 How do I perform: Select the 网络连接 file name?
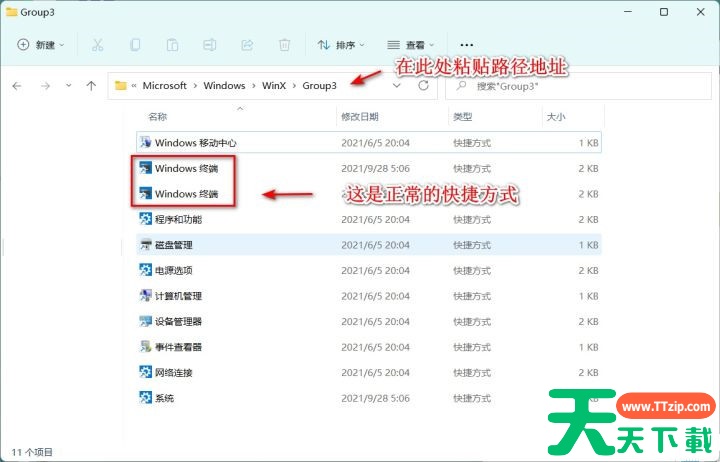[x=174, y=372]
